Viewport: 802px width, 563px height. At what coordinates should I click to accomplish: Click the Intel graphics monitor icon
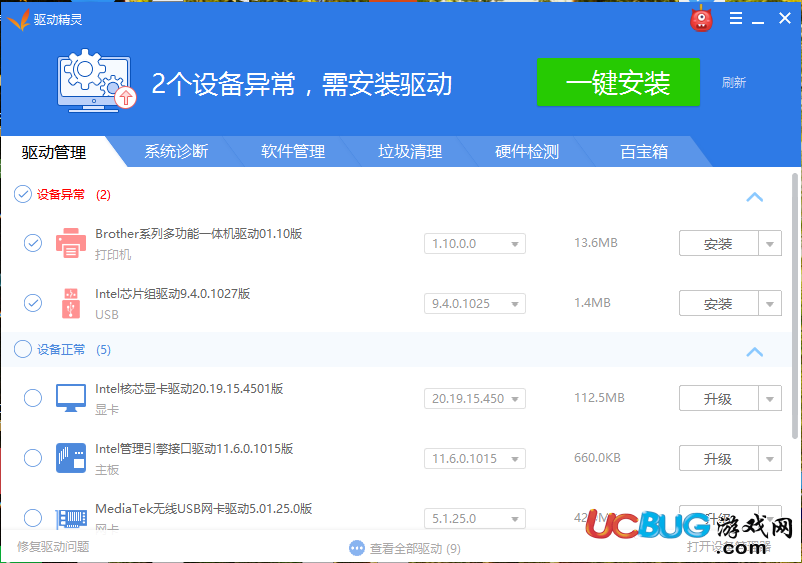(x=71, y=398)
